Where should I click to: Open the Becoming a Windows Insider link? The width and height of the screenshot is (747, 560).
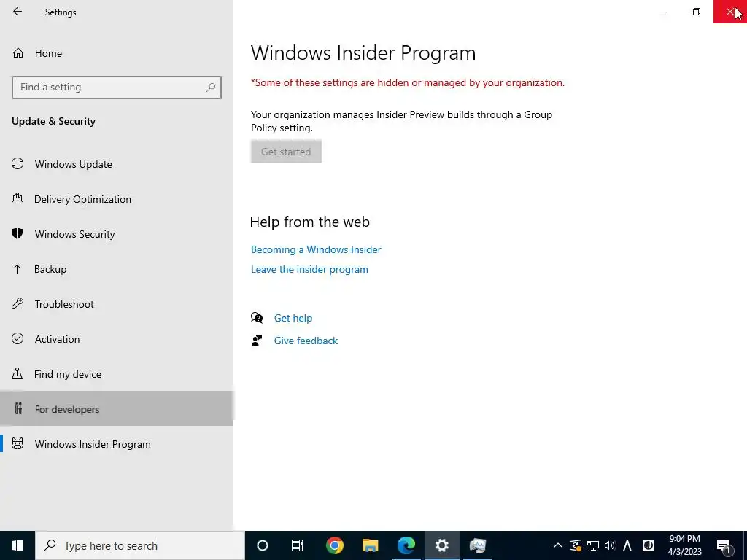tap(316, 249)
